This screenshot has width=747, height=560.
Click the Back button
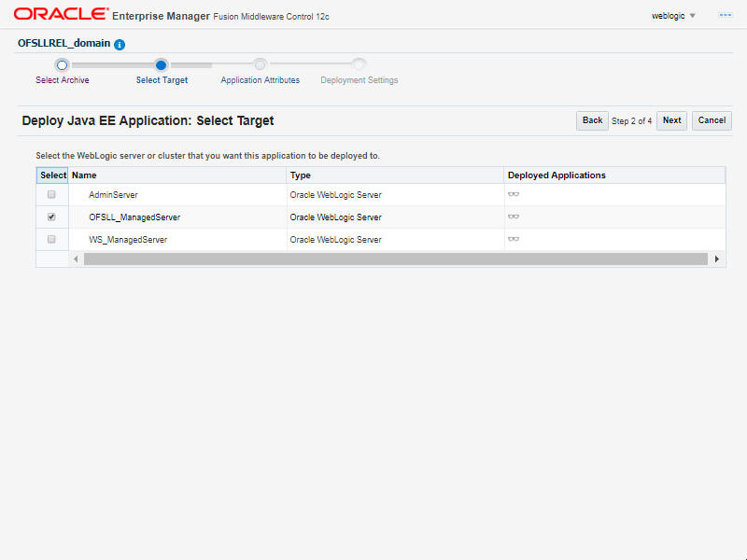click(592, 120)
